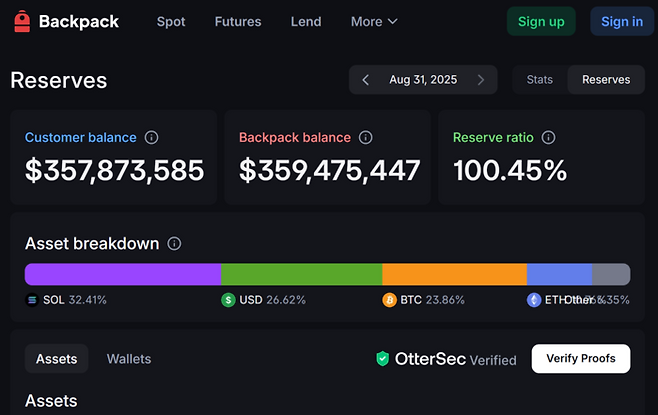Click the $359,475,447 Backpack balance value
Viewport: 658px width, 415px height.
click(x=329, y=170)
